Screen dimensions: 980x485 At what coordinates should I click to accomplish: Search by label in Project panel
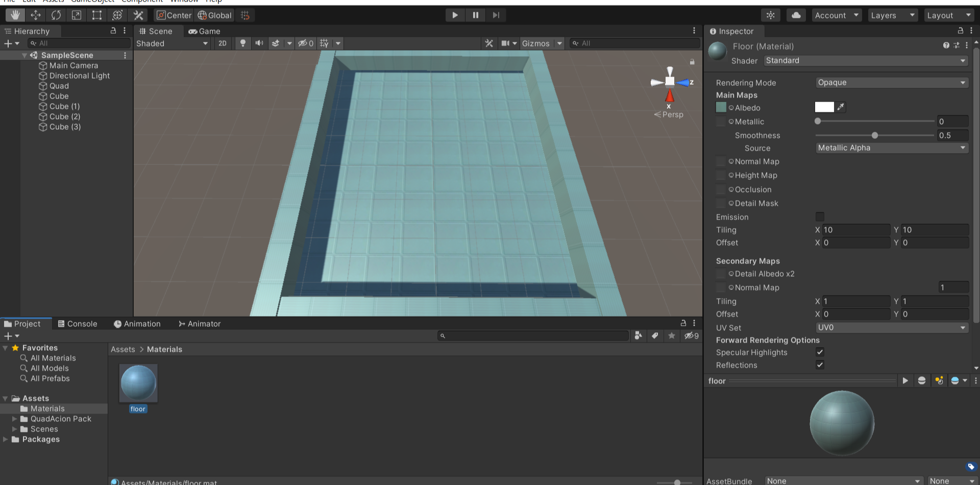click(x=655, y=335)
